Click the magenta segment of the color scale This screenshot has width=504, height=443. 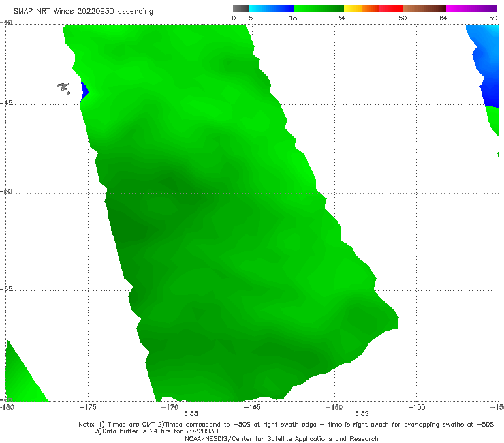coord(471,8)
